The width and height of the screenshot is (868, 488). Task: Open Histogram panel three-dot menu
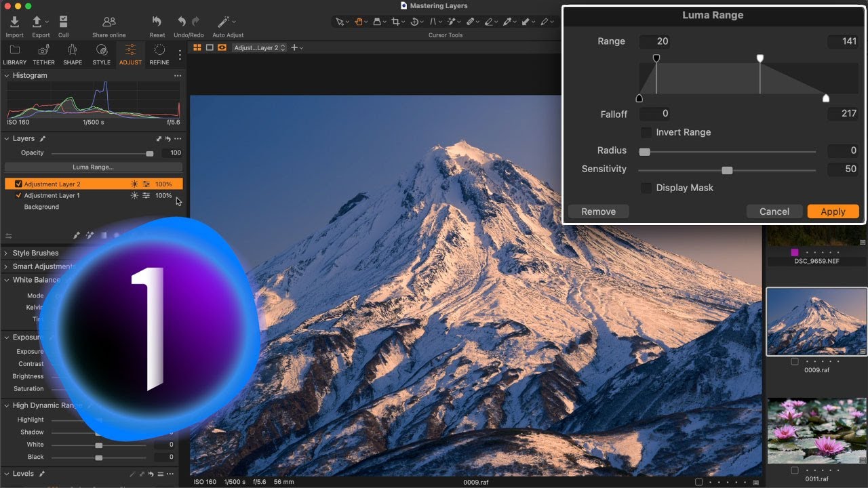[x=178, y=76]
